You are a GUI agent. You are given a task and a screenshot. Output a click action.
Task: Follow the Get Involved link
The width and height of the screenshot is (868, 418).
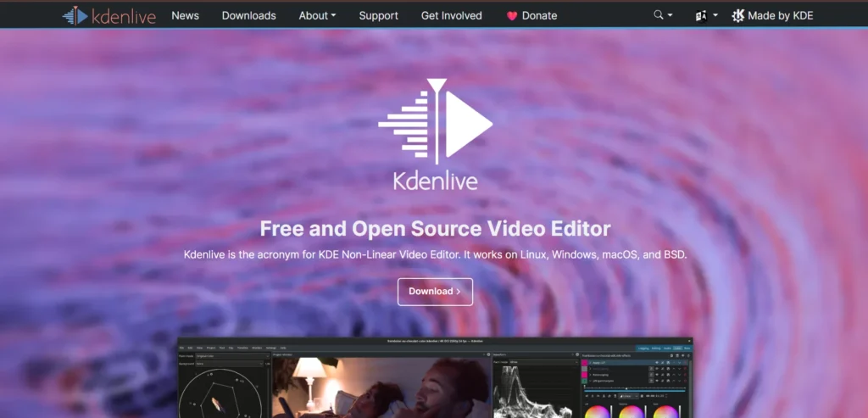coord(451,15)
